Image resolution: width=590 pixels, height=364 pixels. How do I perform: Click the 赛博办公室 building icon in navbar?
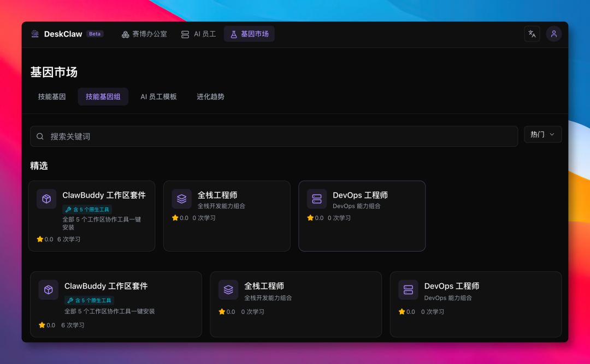pos(125,33)
